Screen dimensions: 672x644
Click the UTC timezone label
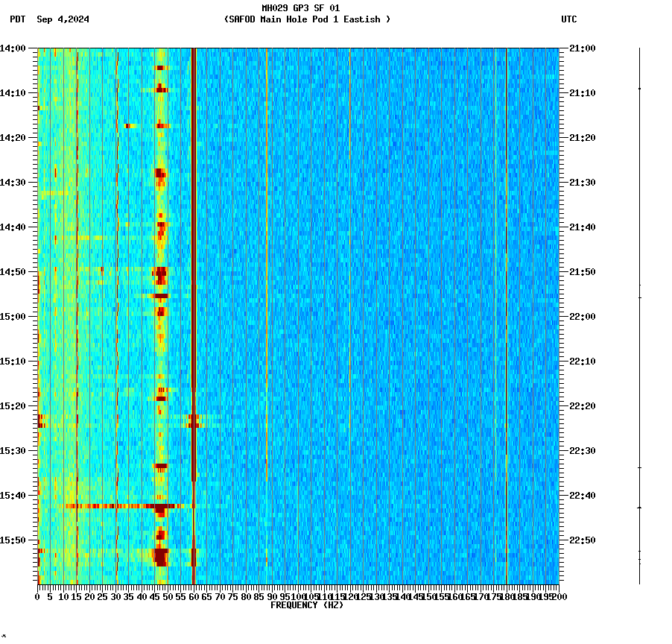click(x=569, y=20)
